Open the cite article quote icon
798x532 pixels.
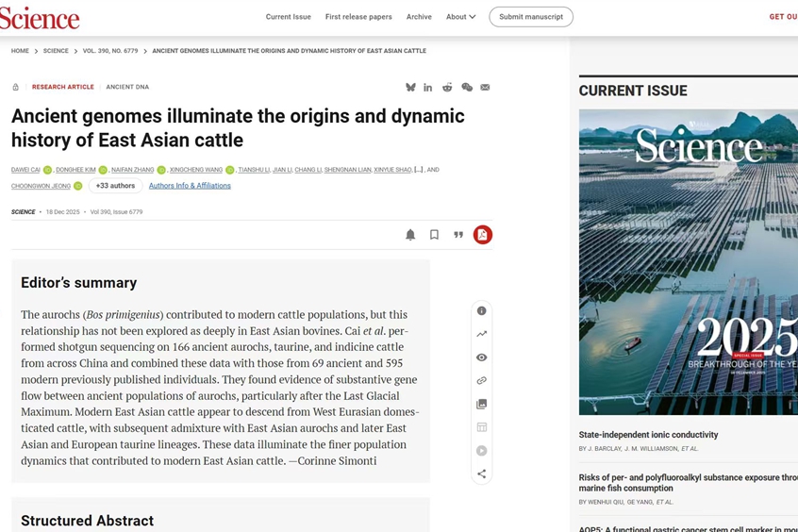click(x=458, y=235)
